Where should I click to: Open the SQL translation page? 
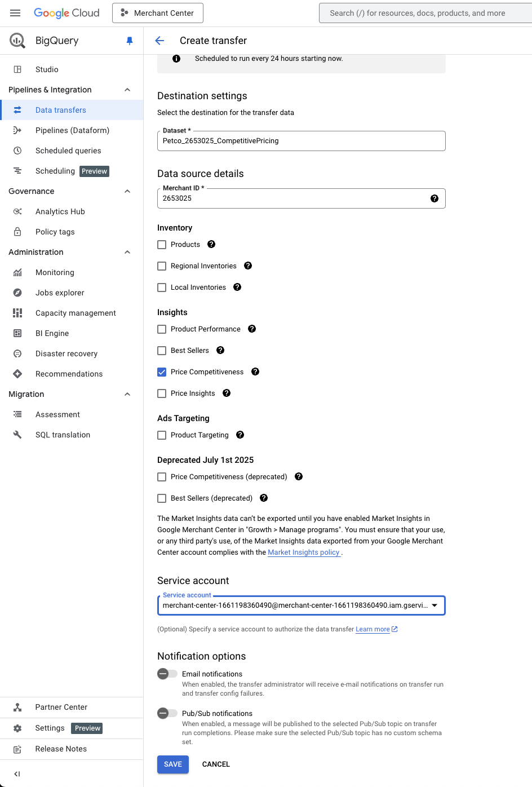pyautogui.click(x=63, y=435)
